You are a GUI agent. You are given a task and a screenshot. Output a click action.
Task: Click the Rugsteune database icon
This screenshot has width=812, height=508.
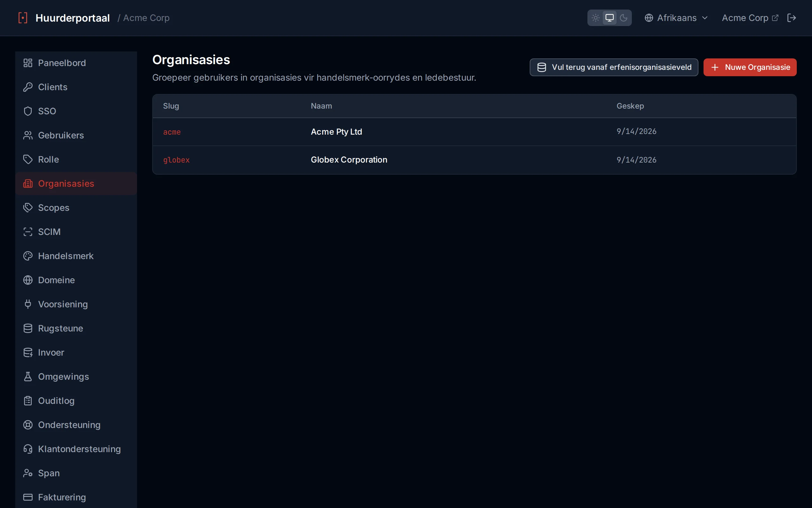pyautogui.click(x=28, y=328)
